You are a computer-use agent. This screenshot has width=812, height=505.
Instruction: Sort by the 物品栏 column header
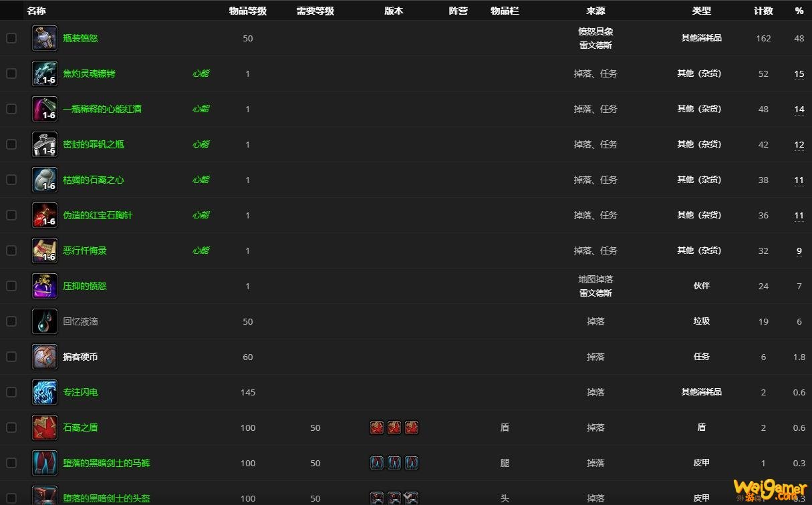click(x=505, y=11)
